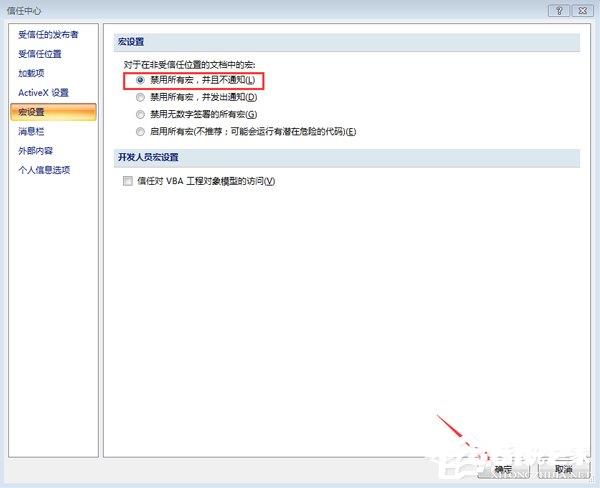Select 禁用所有宏，并且不通知 radio option
The width and height of the screenshot is (600, 488).
140,80
